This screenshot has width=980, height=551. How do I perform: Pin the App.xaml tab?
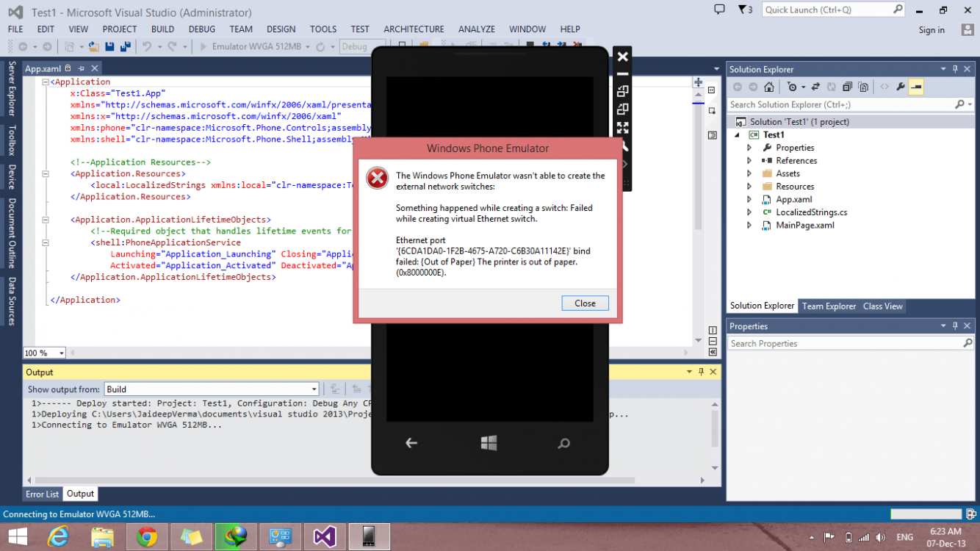(x=82, y=68)
